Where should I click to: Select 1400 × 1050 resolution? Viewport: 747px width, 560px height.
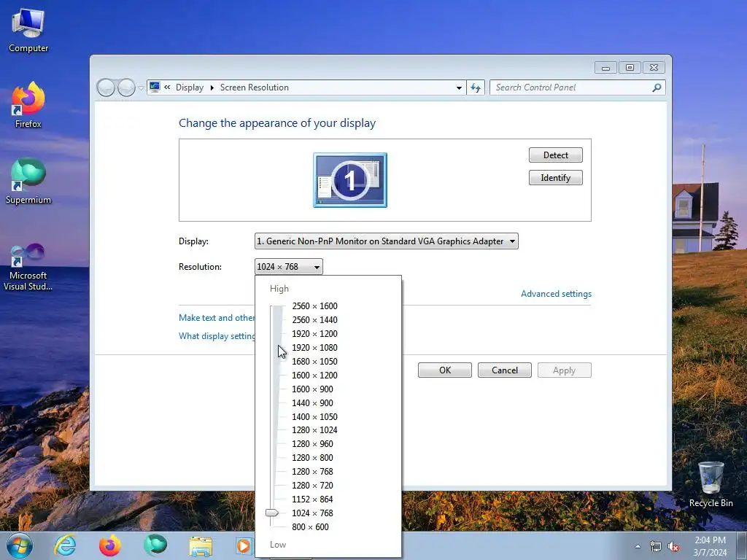[314, 416]
